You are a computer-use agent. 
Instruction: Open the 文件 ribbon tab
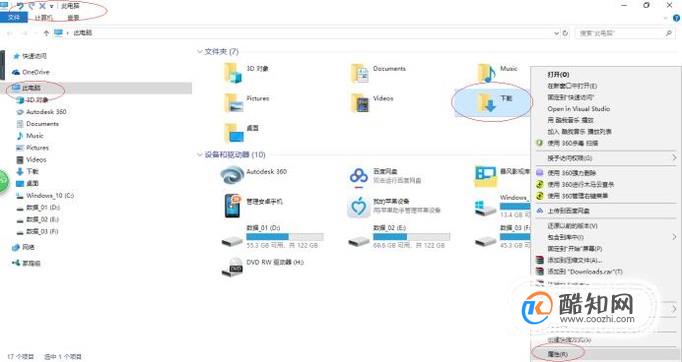(14, 17)
